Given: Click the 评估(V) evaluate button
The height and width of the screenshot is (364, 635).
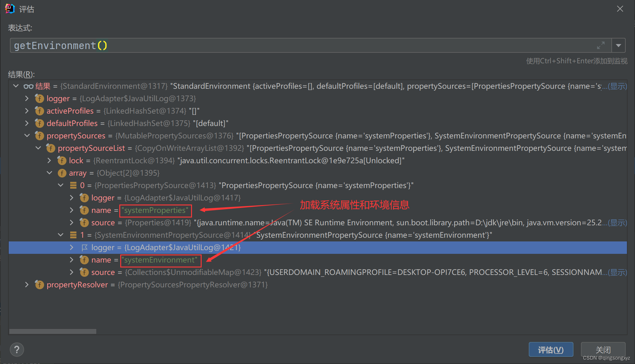Looking at the screenshot, I should (551, 350).
